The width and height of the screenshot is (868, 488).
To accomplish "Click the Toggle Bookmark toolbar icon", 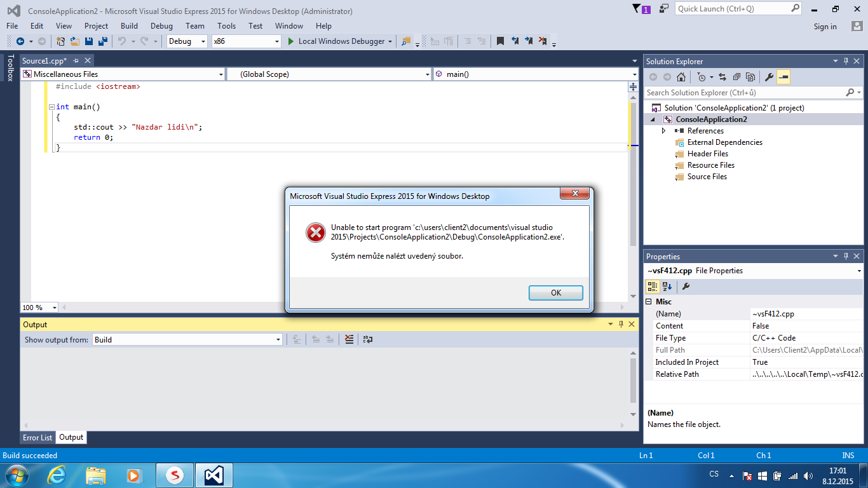I will click(500, 41).
